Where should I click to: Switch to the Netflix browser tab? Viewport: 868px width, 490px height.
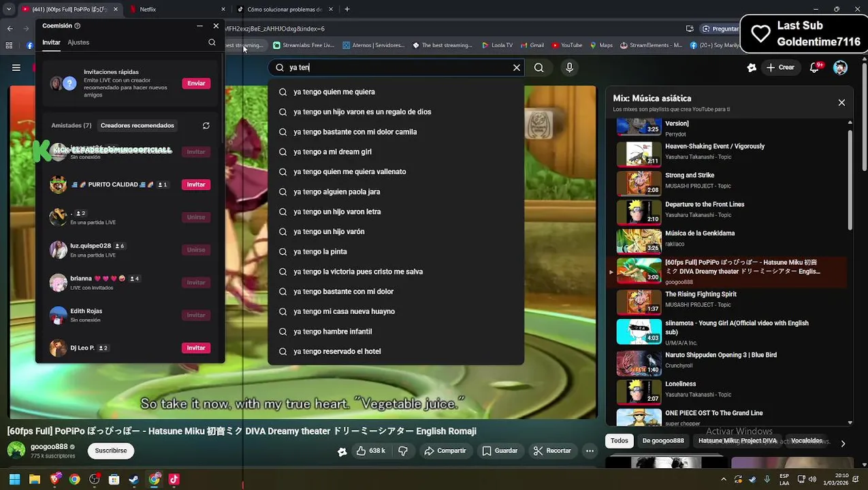177,10
